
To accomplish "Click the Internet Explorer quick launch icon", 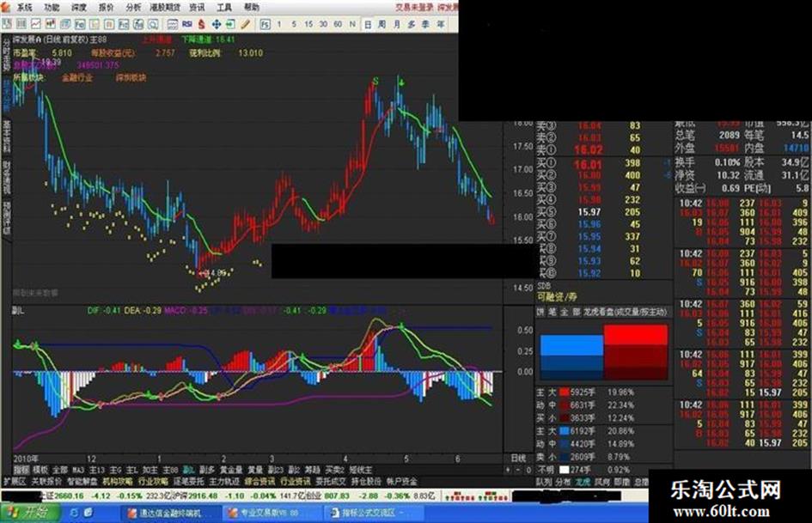I will [75, 513].
